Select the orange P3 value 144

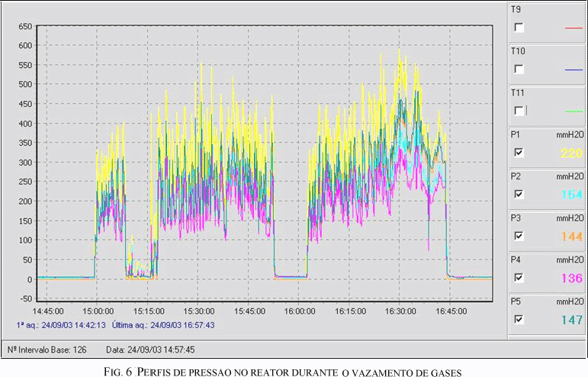[x=571, y=237]
